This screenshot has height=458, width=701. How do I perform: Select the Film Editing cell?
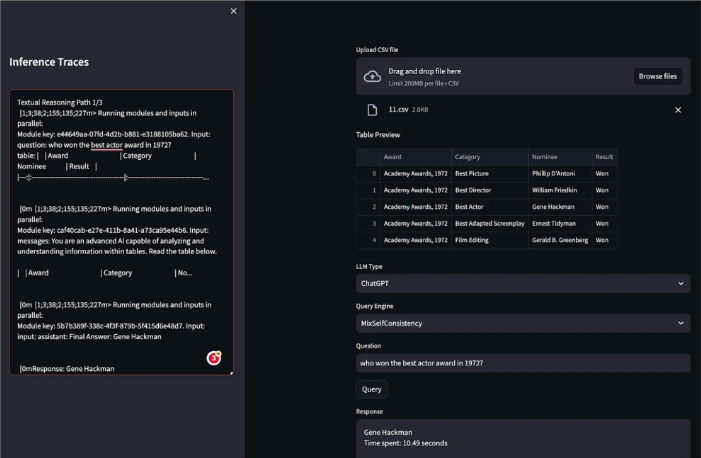[x=490, y=240]
